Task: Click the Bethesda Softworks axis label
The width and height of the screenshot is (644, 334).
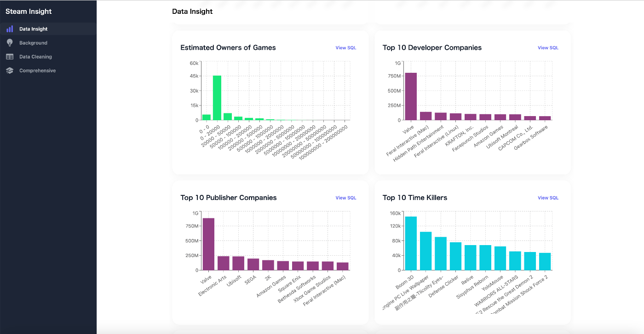Action: point(298,289)
